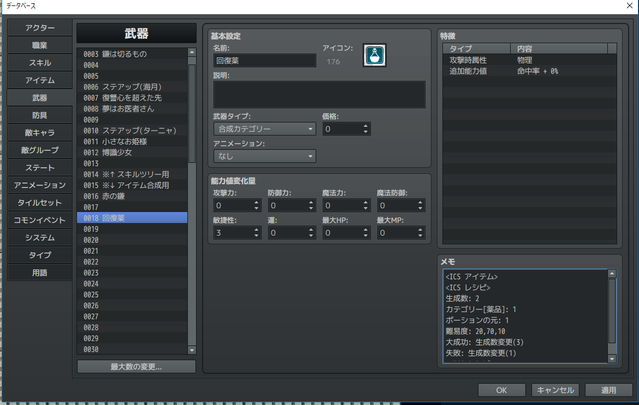Adjust 魔法防御 stepper arrows
The height and width of the screenshot is (405, 639).
coord(420,205)
